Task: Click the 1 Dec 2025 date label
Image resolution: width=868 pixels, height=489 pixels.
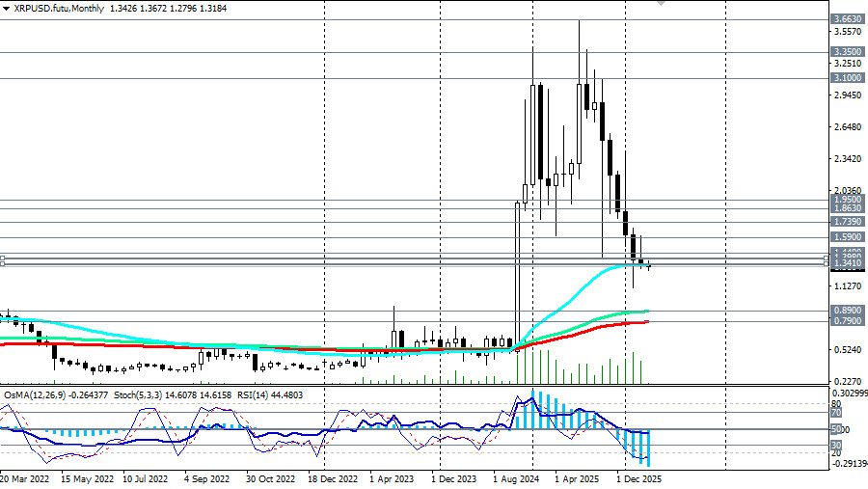Action: point(637,477)
